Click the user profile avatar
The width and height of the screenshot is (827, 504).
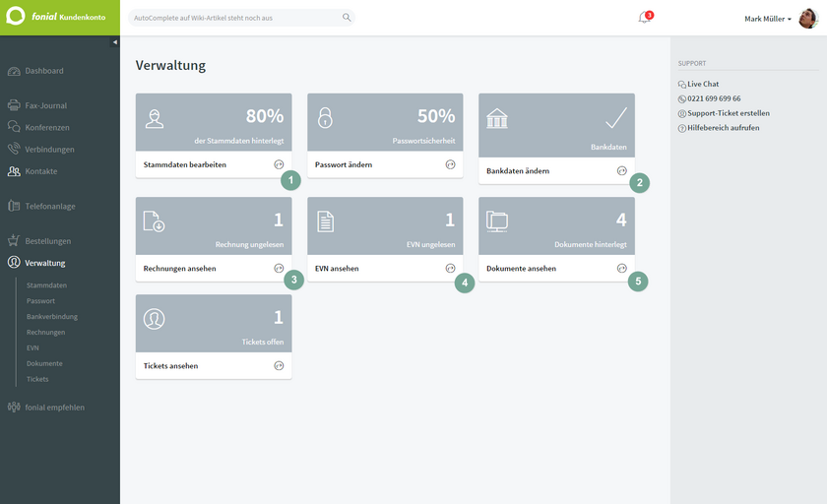click(x=808, y=18)
